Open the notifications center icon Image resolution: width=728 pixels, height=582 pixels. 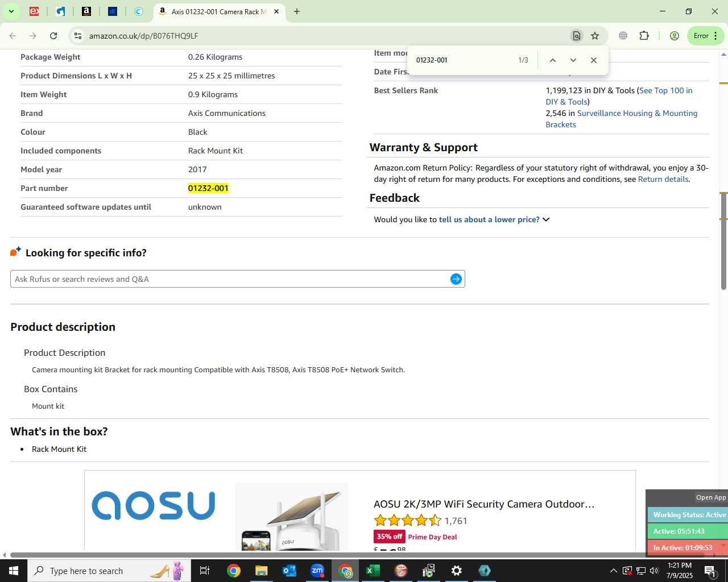[710, 571]
